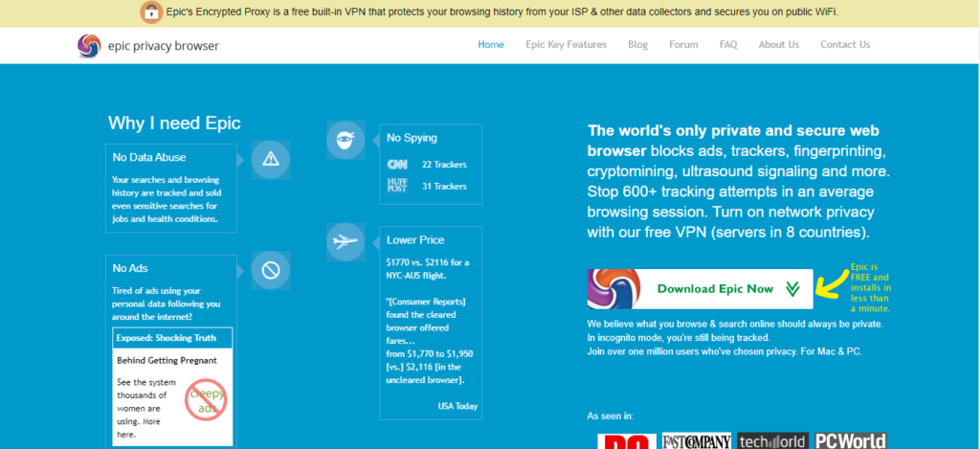Viewport: 980px width, 449px height.
Task: Click the creepy ads crossed-out badge
Action: coord(206,401)
